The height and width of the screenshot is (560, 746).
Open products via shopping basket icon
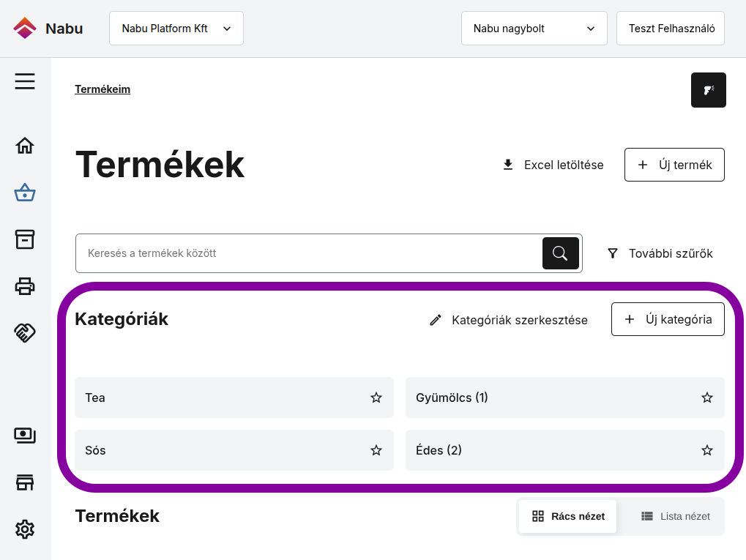[25, 193]
